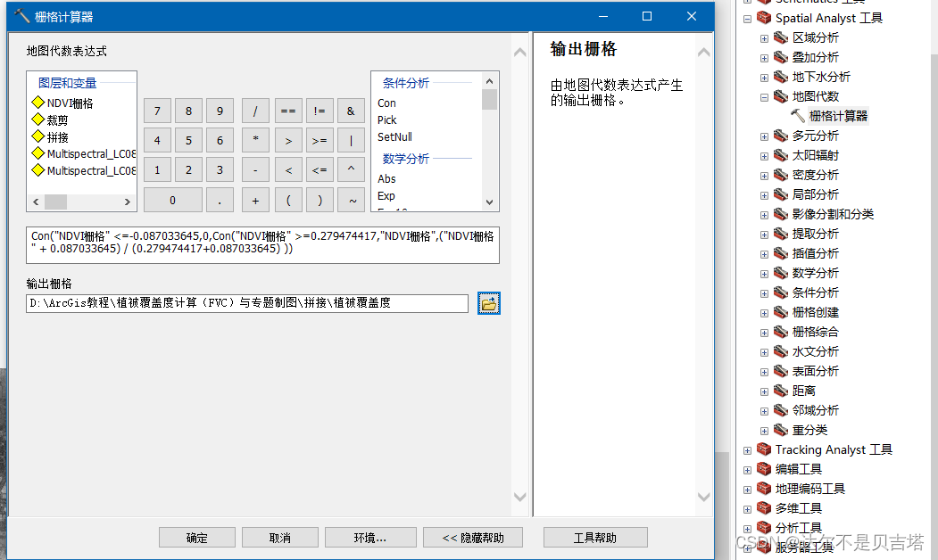Image resolution: width=938 pixels, height=560 pixels.
Task: Select the Abs function
Action: click(386, 178)
